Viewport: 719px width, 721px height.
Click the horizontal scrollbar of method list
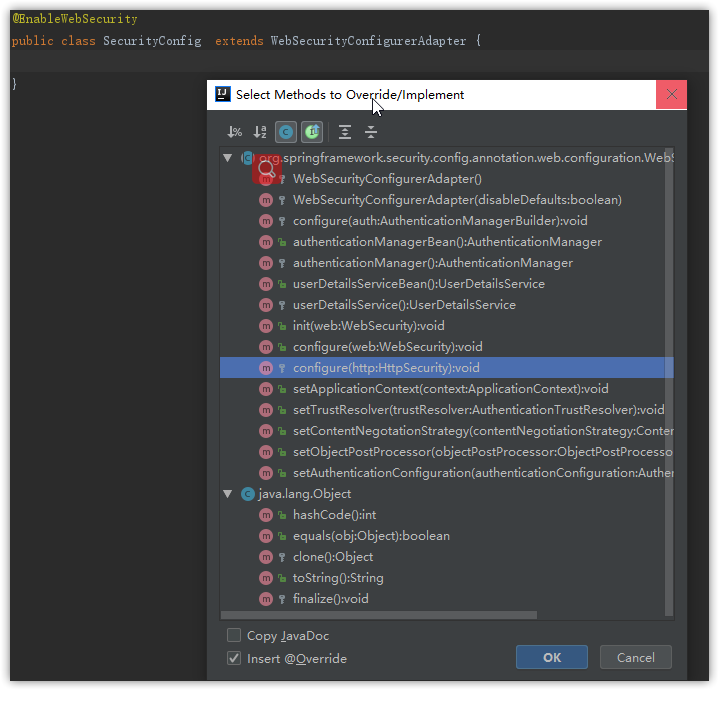click(x=380, y=615)
